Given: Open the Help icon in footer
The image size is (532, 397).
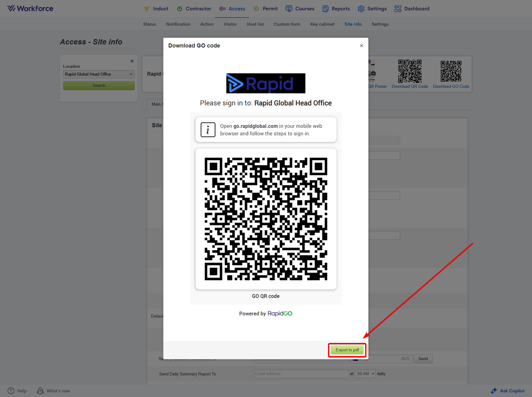Looking at the screenshot, I should pyautogui.click(x=11, y=391).
